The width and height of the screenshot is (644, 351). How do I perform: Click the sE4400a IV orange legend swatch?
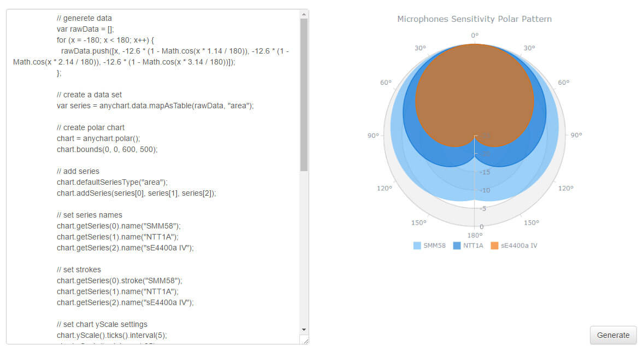494,245
